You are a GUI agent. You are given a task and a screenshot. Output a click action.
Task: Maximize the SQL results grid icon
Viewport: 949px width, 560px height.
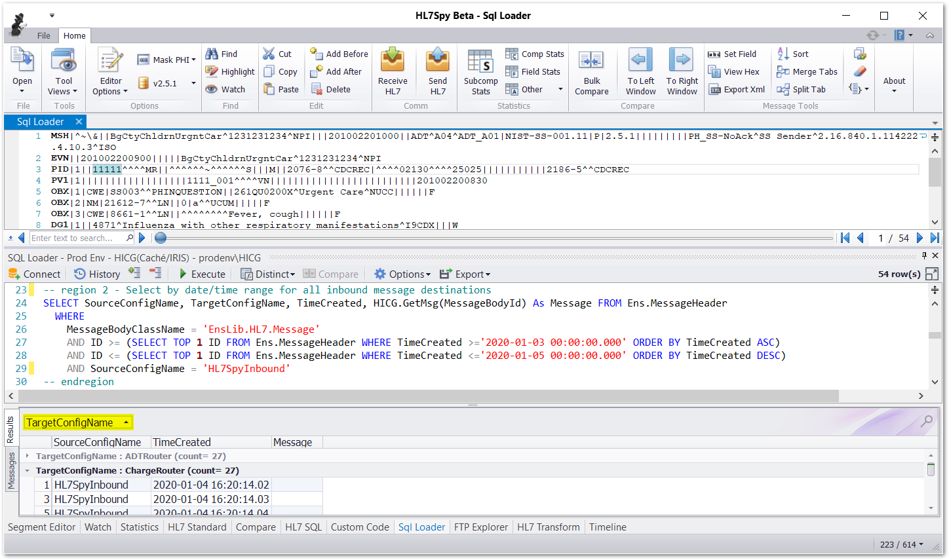click(931, 274)
